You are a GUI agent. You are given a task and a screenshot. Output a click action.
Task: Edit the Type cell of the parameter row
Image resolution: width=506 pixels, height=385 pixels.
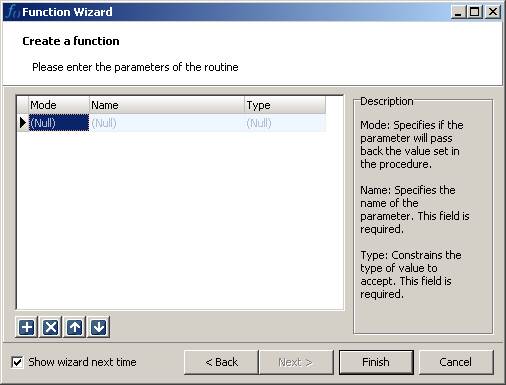[x=285, y=123]
